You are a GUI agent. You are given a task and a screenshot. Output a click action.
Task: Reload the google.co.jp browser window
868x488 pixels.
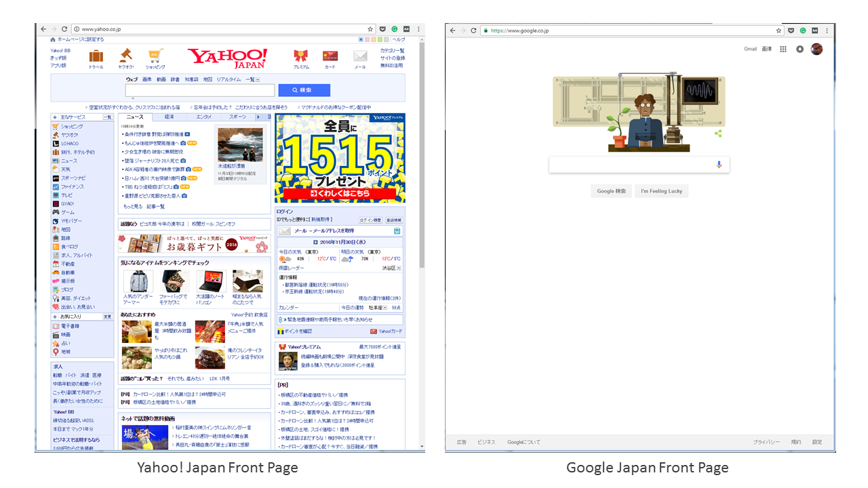click(473, 30)
